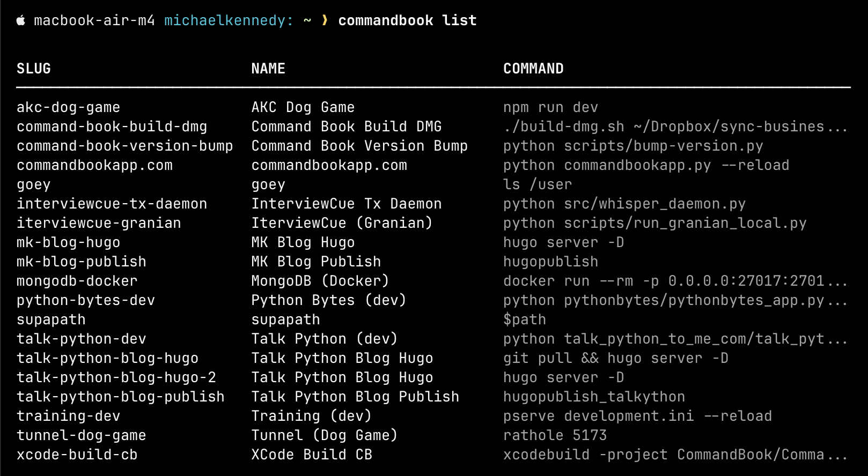Viewport: 868px width, 476px height.
Task: Click the Apple logo in the prompt
Action: click(x=21, y=20)
